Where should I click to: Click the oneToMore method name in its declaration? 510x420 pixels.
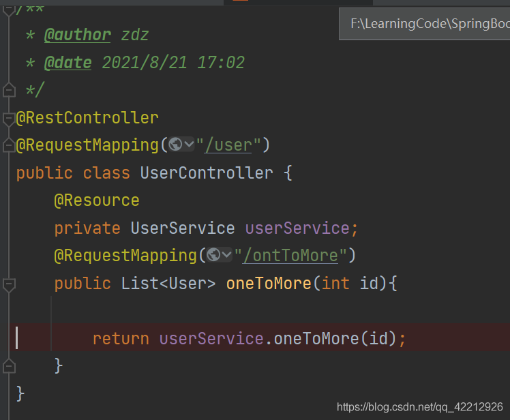pyautogui.click(x=269, y=283)
